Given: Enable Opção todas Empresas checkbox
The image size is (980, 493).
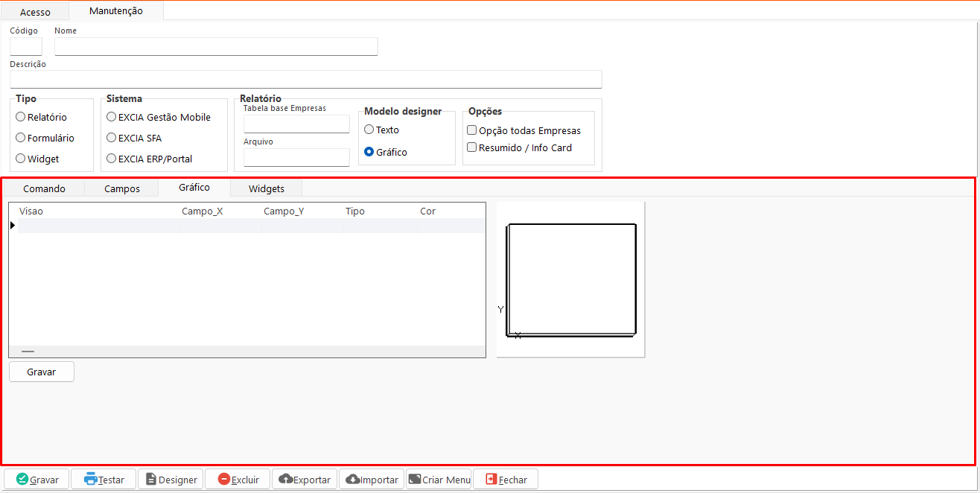Looking at the screenshot, I should point(472,130).
